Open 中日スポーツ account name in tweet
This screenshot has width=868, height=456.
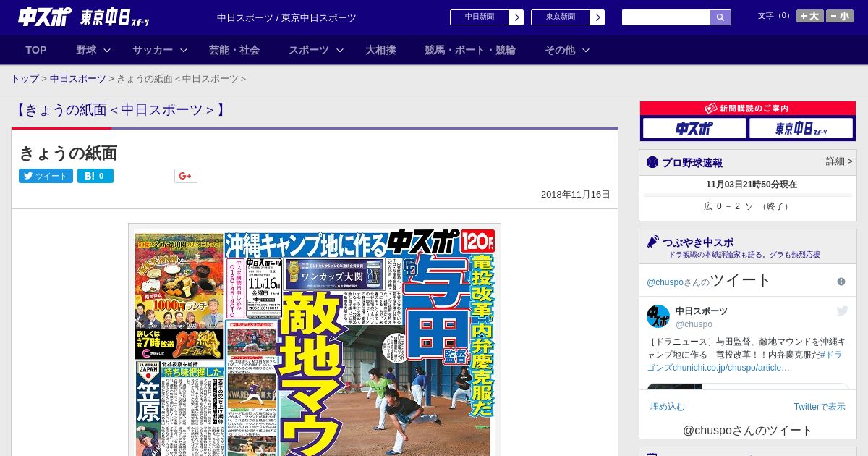coord(702,311)
